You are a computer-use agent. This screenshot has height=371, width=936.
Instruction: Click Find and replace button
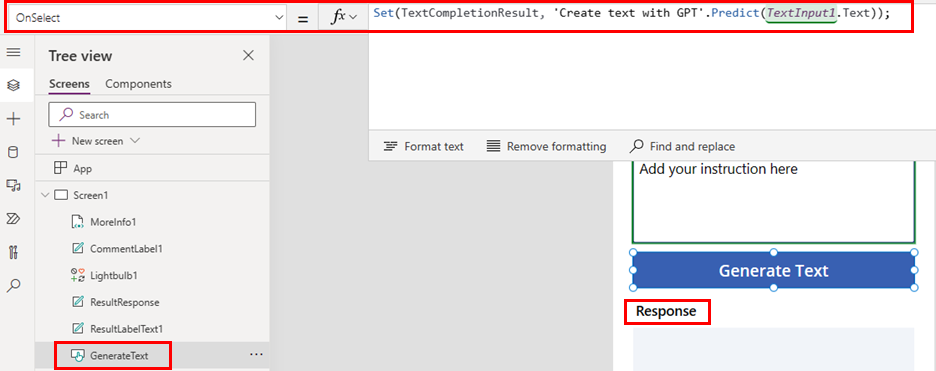click(x=683, y=146)
